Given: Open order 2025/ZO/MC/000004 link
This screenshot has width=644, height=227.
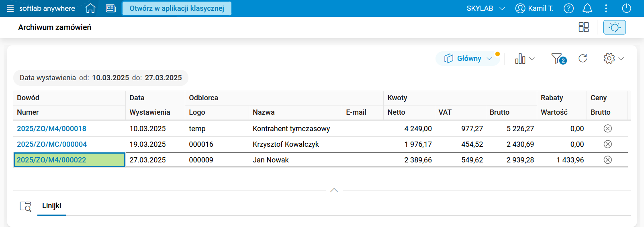Looking at the screenshot, I should pyautogui.click(x=52, y=144).
